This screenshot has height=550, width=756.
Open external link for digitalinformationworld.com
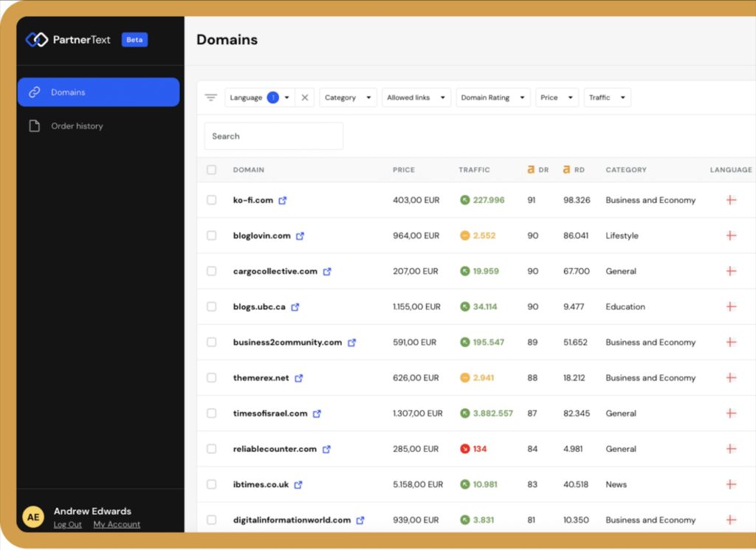pos(360,520)
